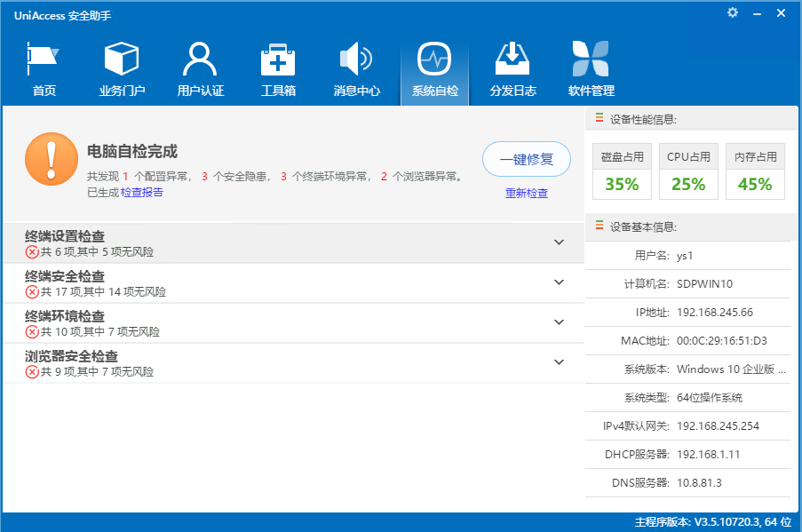The width and height of the screenshot is (802, 532).
Task: Open 业务门户 cube icon
Action: [x=122, y=60]
